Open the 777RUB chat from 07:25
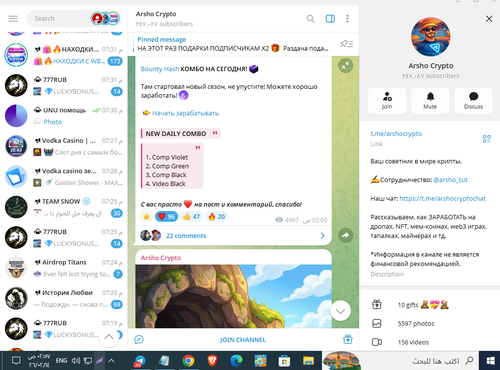 click(63, 237)
